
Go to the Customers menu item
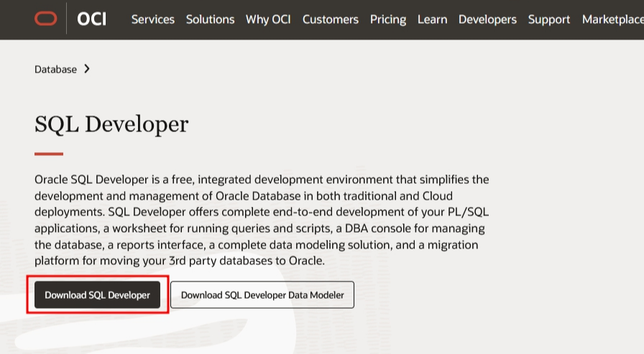(331, 19)
